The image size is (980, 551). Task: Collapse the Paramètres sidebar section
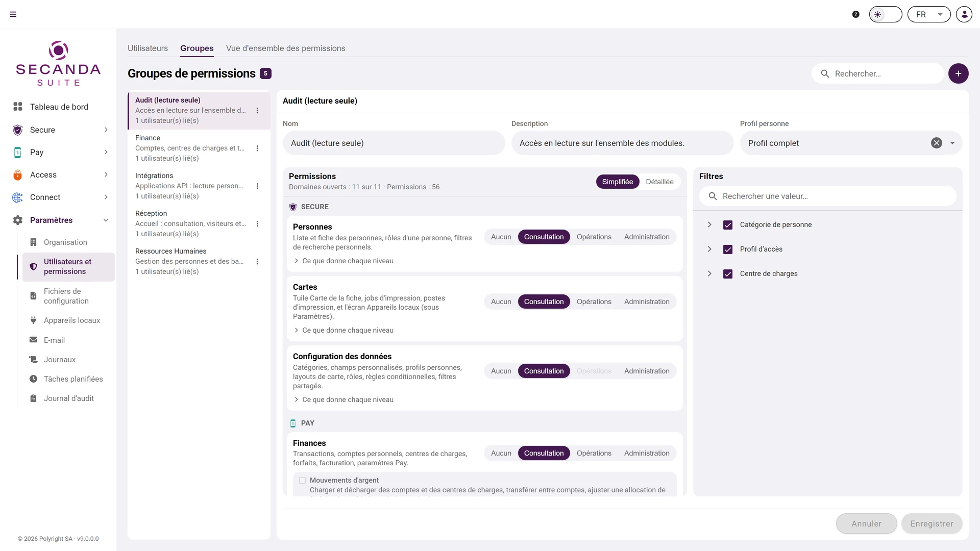pos(106,220)
